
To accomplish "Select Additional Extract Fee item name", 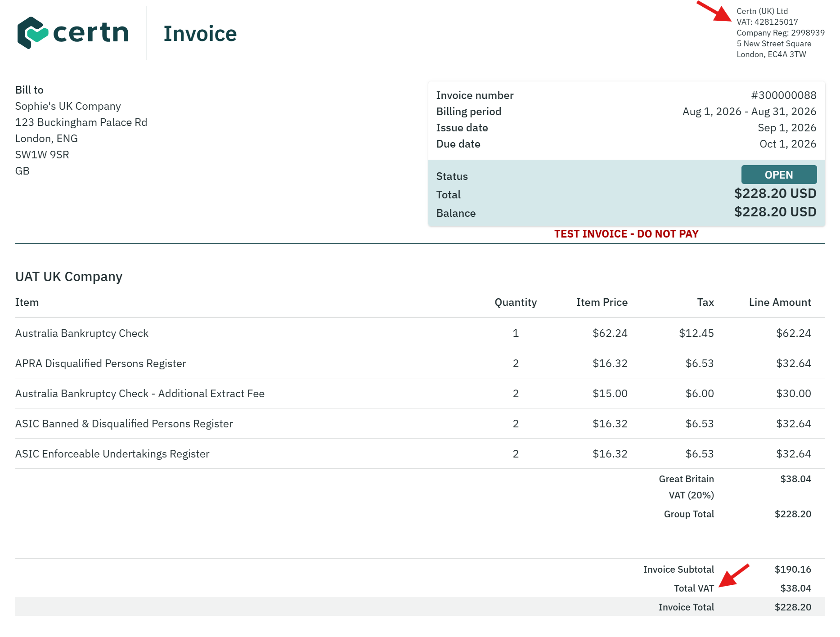I will [x=140, y=394].
